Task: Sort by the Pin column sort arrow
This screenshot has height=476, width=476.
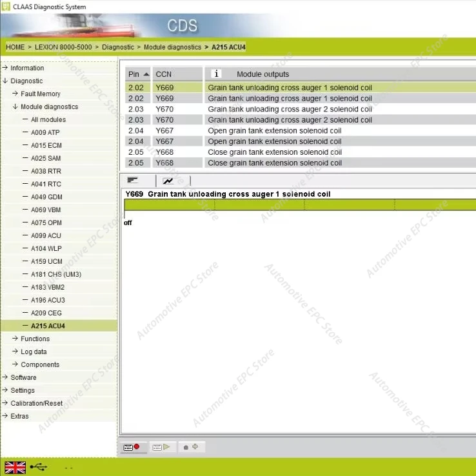Action: click(146, 74)
